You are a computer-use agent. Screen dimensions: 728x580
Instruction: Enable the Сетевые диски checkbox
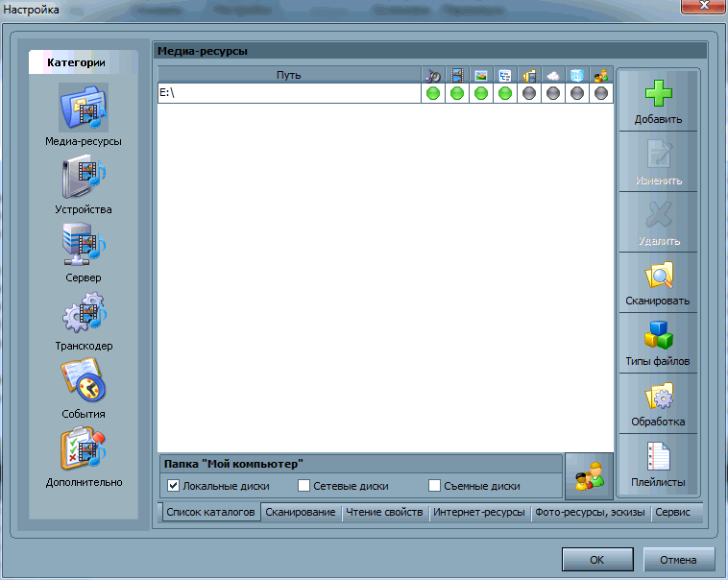pyautogui.click(x=303, y=486)
